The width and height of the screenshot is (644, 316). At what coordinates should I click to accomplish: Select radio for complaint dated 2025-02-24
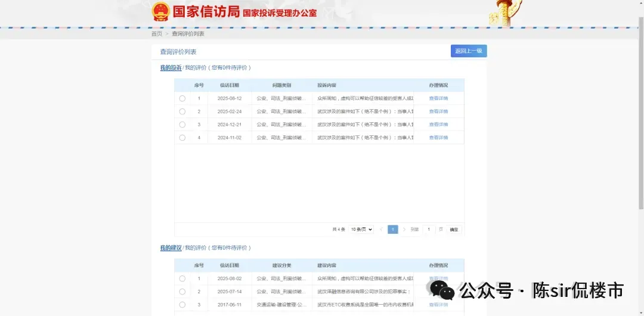pyautogui.click(x=182, y=111)
